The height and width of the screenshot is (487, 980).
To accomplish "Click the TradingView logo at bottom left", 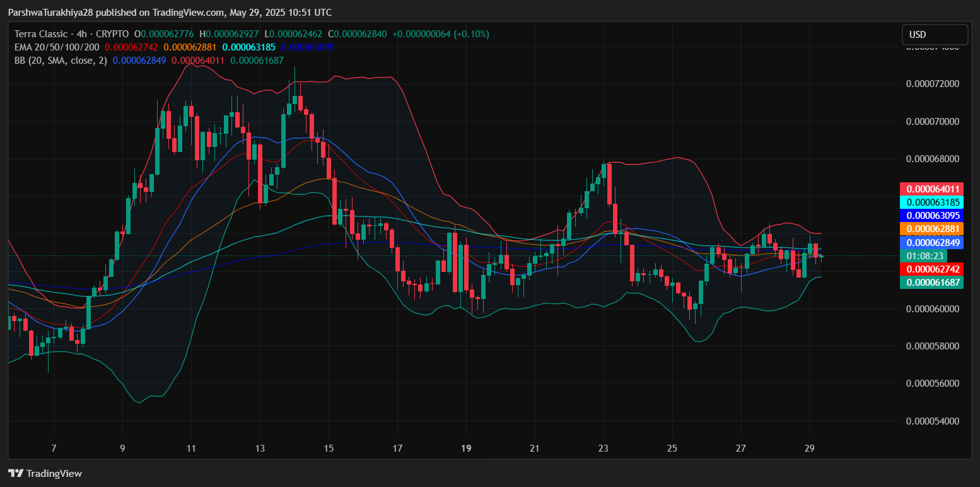I will coord(45,473).
